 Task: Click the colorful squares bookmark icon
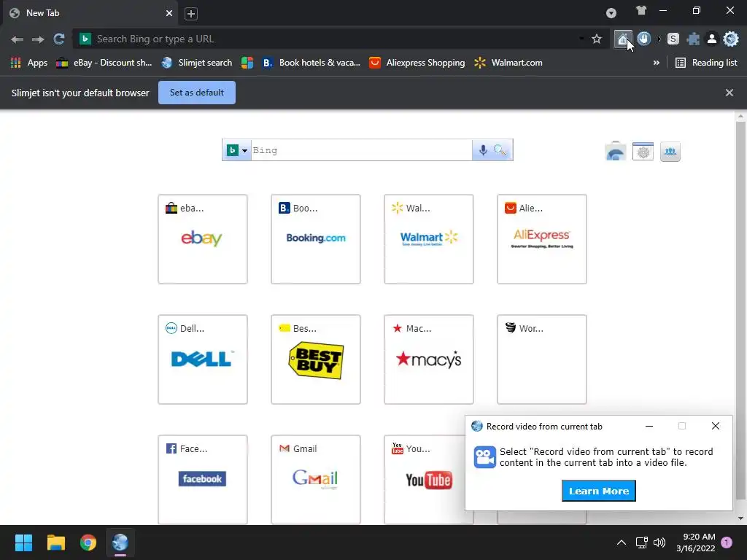tap(247, 63)
